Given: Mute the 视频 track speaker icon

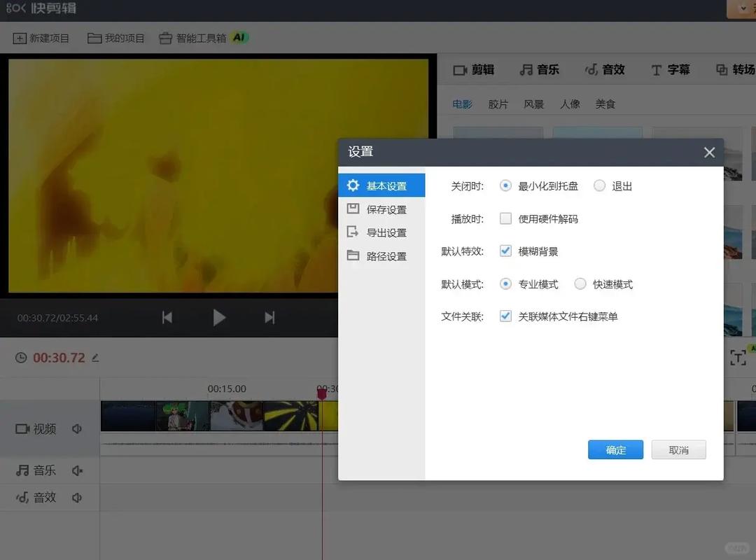Looking at the screenshot, I should (77, 429).
